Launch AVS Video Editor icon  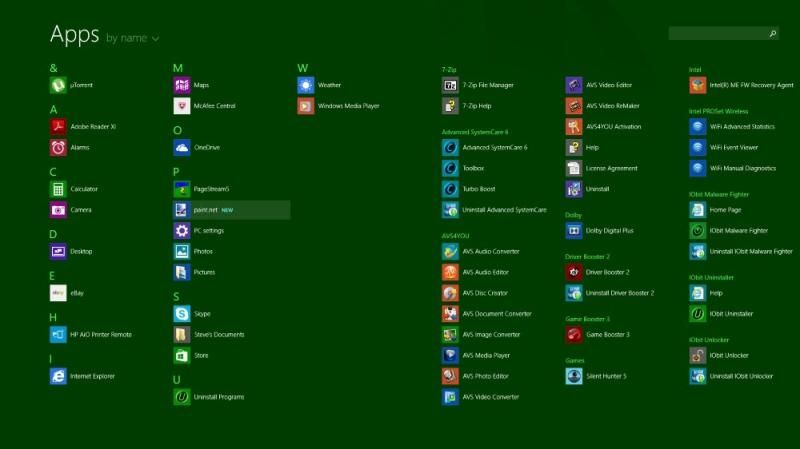(574, 85)
